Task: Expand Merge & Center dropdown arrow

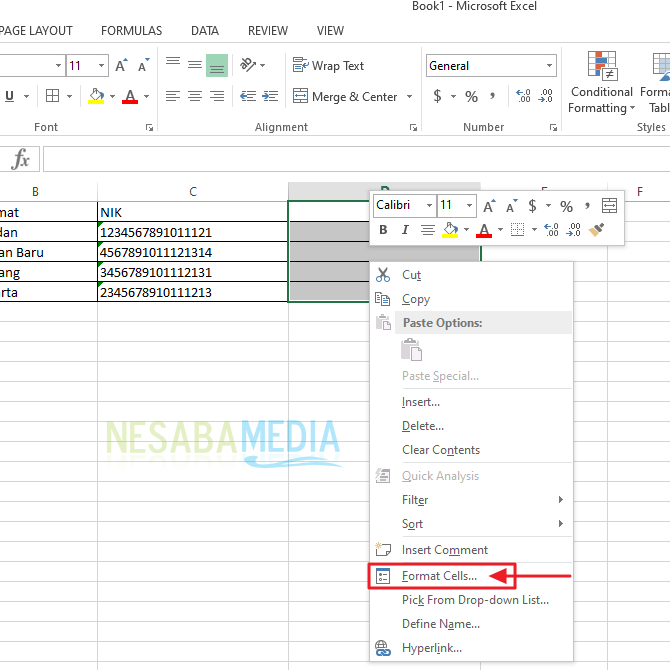Action: (409, 96)
